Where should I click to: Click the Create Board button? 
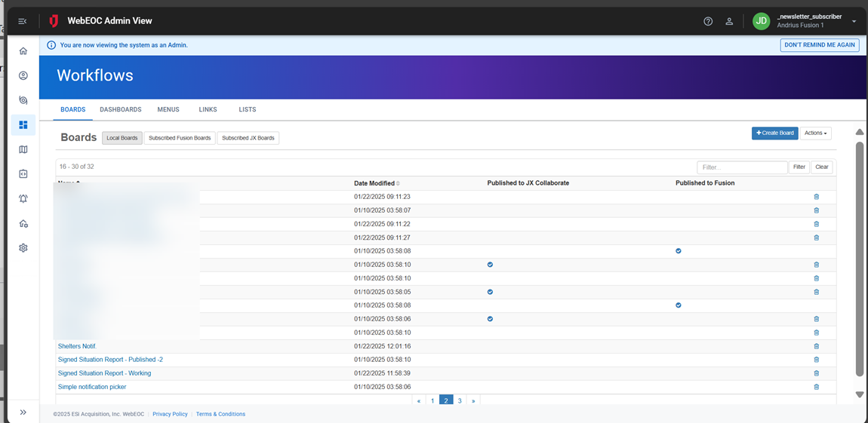tap(774, 133)
